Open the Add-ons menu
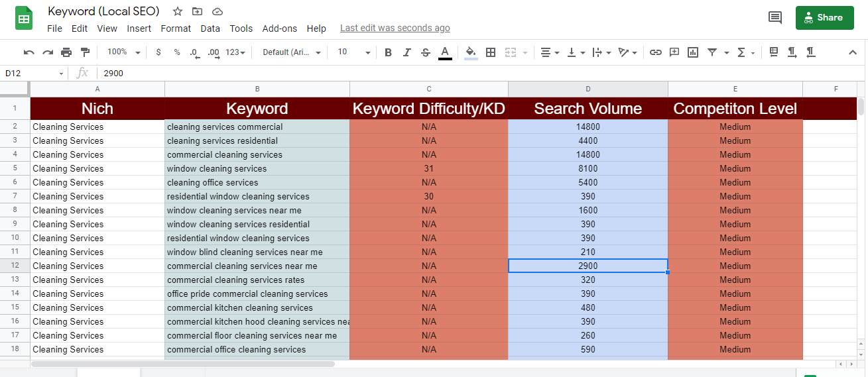This screenshot has width=868, height=377. pyautogui.click(x=279, y=28)
